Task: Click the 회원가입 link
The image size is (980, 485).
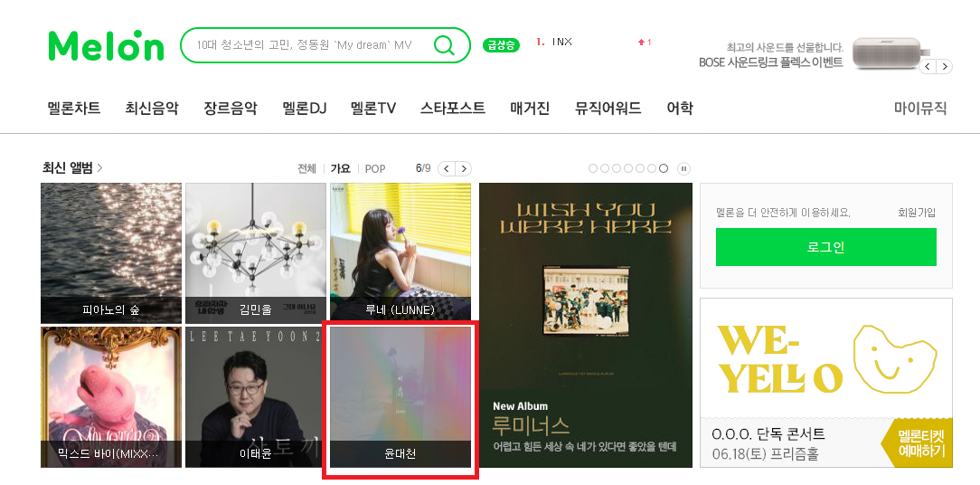Action: click(x=917, y=213)
